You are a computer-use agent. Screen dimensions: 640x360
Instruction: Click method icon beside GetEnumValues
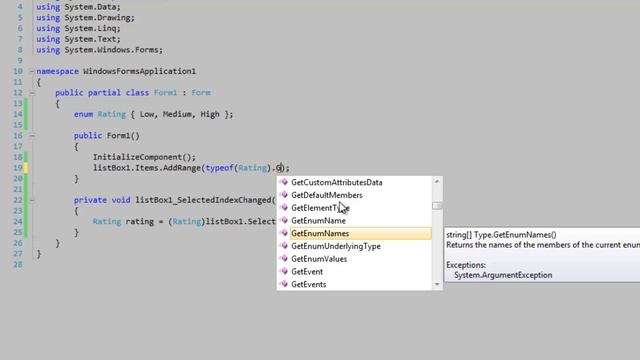coord(284,258)
